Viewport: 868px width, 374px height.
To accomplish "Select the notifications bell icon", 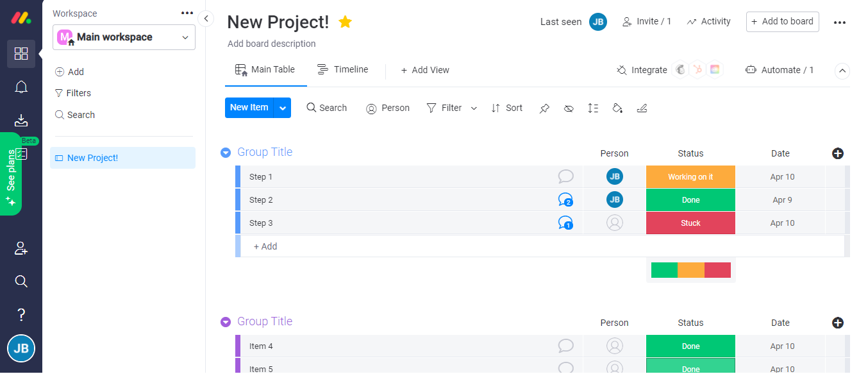I will point(21,87).
